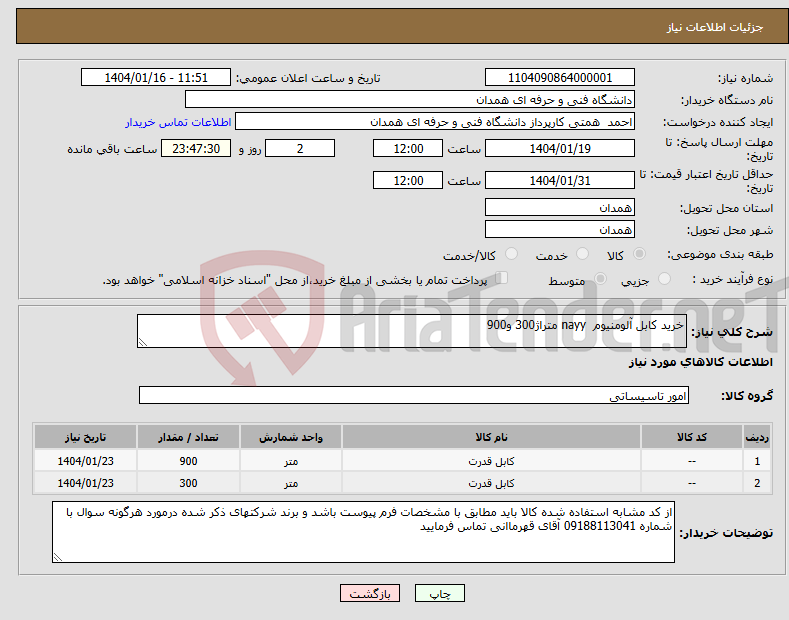Click the متر unit in row 2
This screenshot has width=789, height=620.
[291, 483]
